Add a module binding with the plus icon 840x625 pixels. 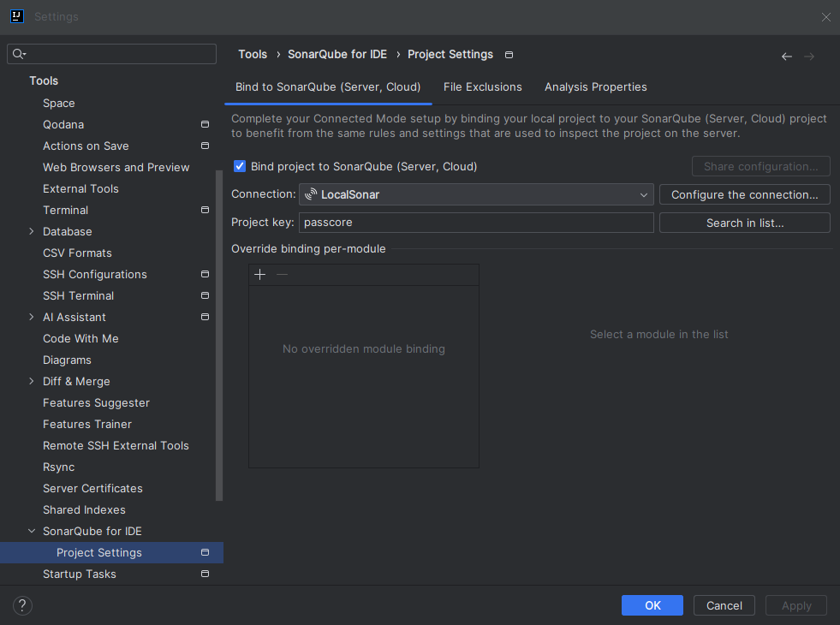click(x=259, y=274)
